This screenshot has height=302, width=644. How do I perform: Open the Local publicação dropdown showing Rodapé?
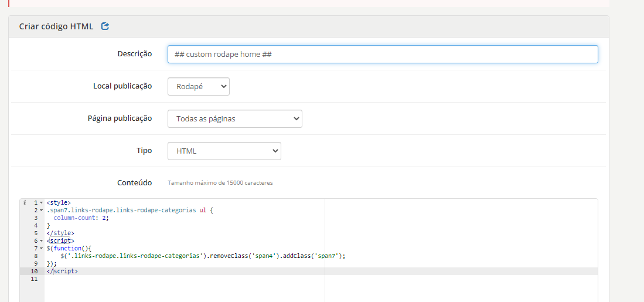[199, 87]
